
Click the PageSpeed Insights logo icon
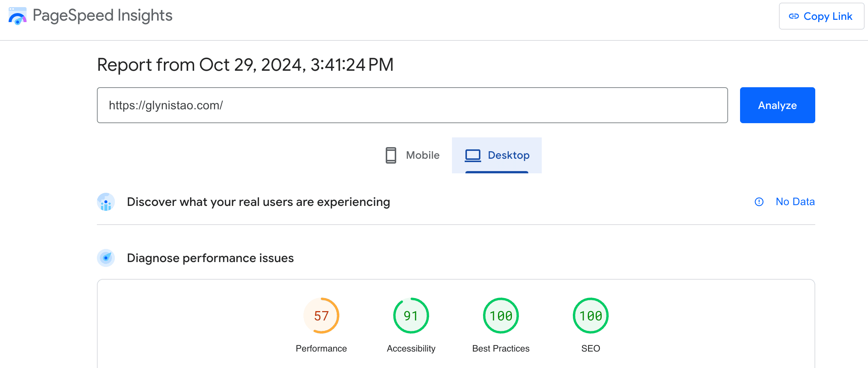[x=18, y=16]
